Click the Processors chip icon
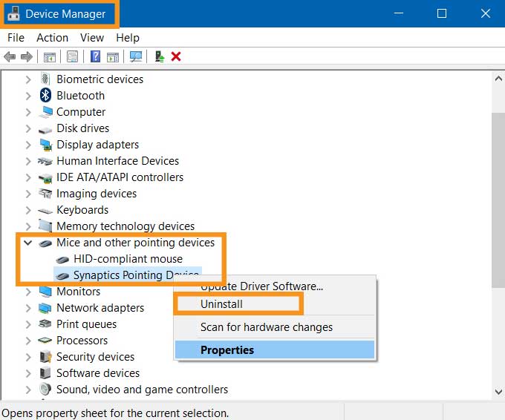 [45, 340]
